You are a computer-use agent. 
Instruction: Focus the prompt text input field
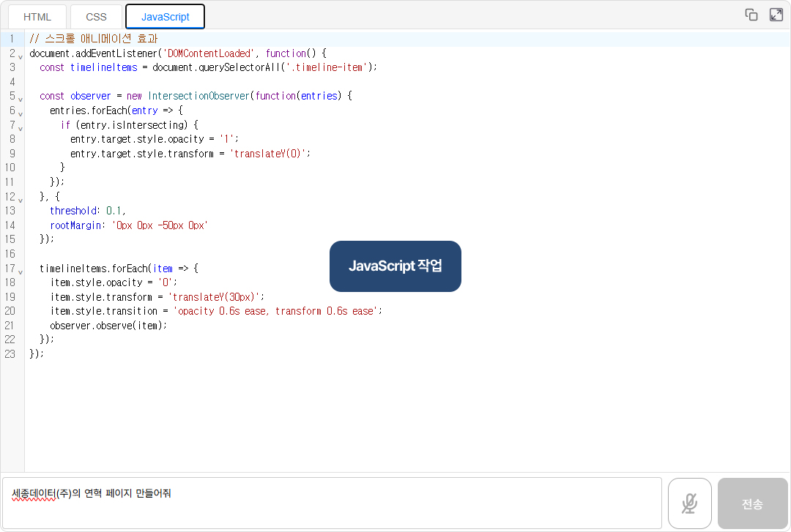coord(331,503)
